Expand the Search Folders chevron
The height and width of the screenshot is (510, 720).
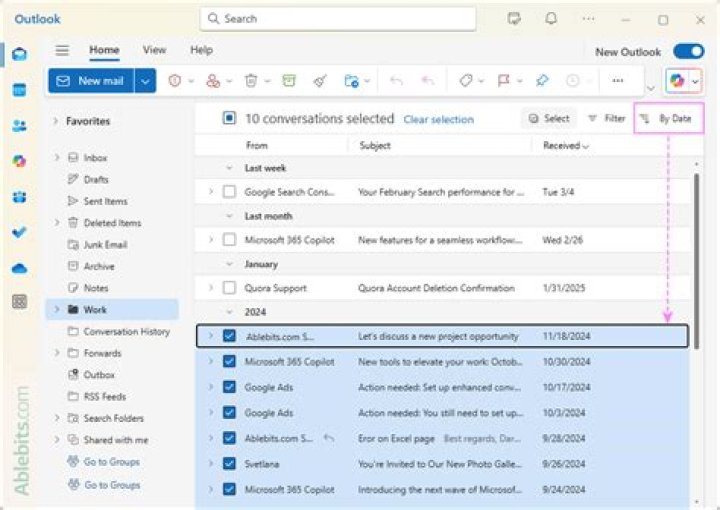click(x=56, y=418)
